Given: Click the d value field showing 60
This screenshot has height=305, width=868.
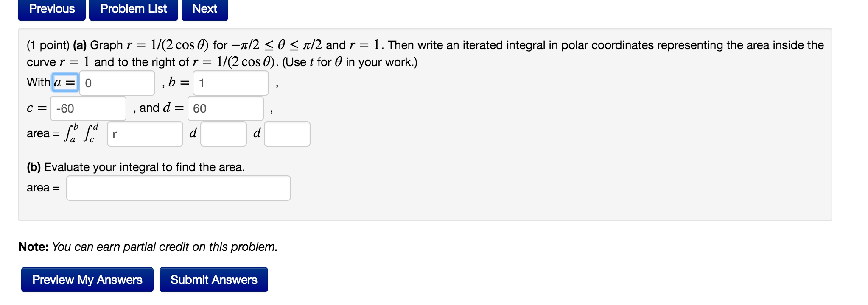Looking at the screenshot, I should (225, 109).
